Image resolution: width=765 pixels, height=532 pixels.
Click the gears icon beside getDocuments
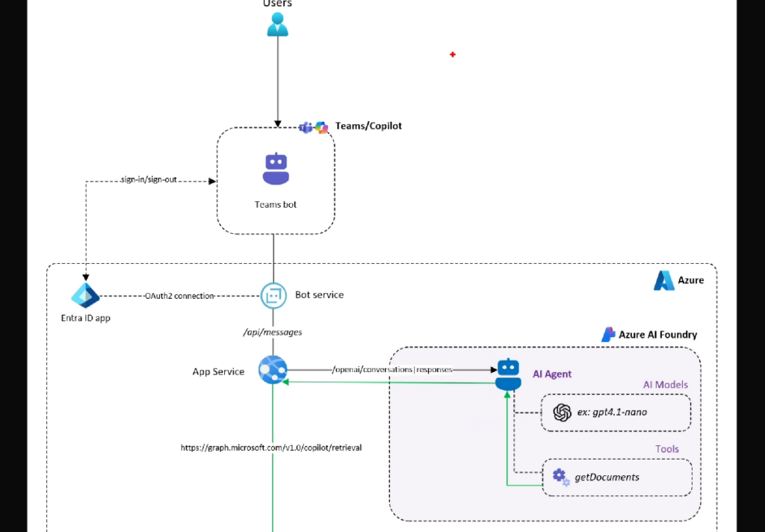tap(561, 477)
